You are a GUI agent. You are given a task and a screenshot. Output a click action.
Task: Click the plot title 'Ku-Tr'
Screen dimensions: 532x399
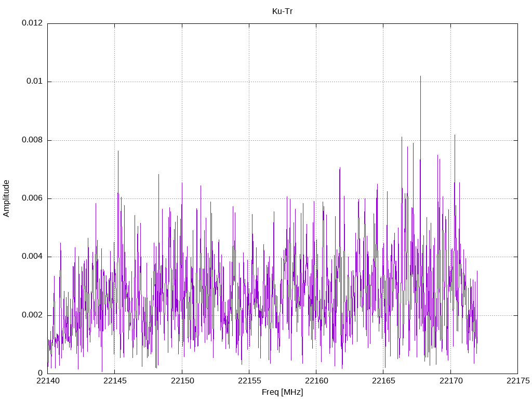282,11
